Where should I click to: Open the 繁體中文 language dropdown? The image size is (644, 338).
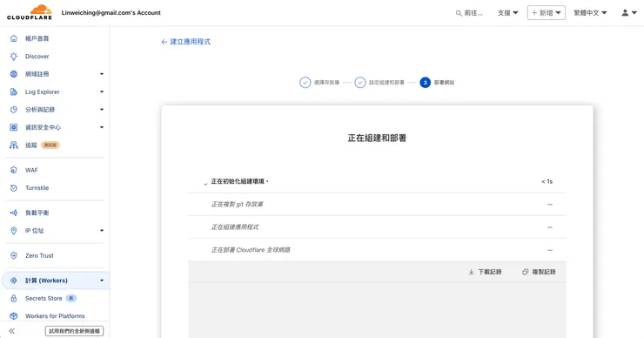(590, 13)
